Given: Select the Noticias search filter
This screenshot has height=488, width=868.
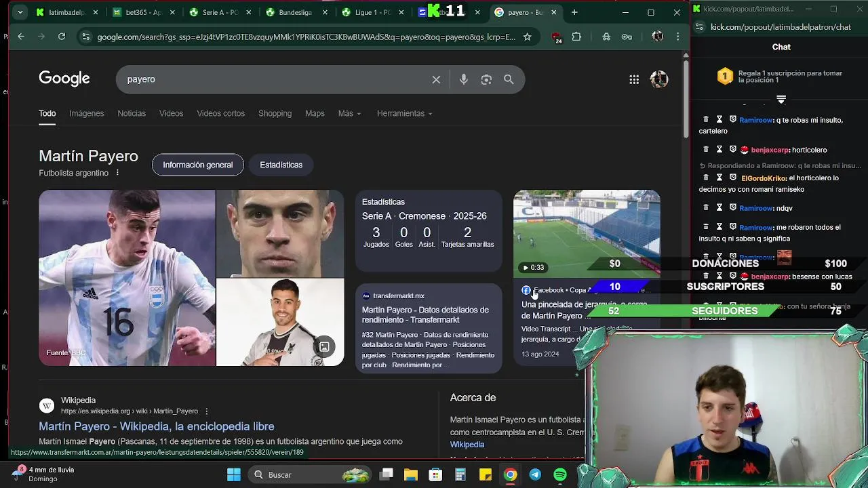Looking at the screenshot, I should pyautogui.click(x=132, y=113).
